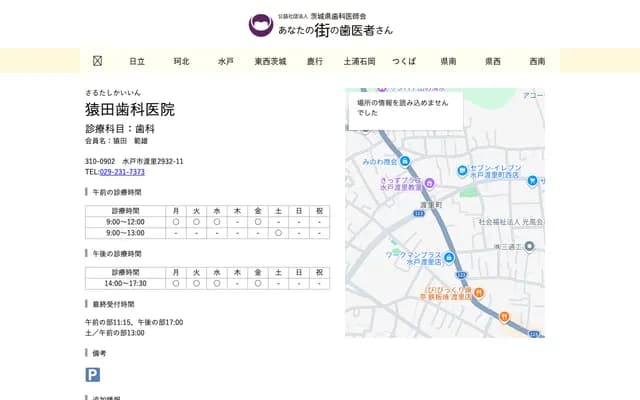Click the 午後の診療時間 section heading
The height and width of the screenshot is (400, 640).
coord(117,254)
